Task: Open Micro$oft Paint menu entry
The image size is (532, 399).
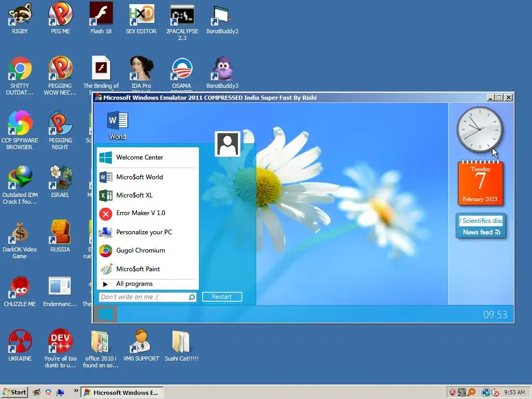Action: pyautogui.click(x=148, y=269)
